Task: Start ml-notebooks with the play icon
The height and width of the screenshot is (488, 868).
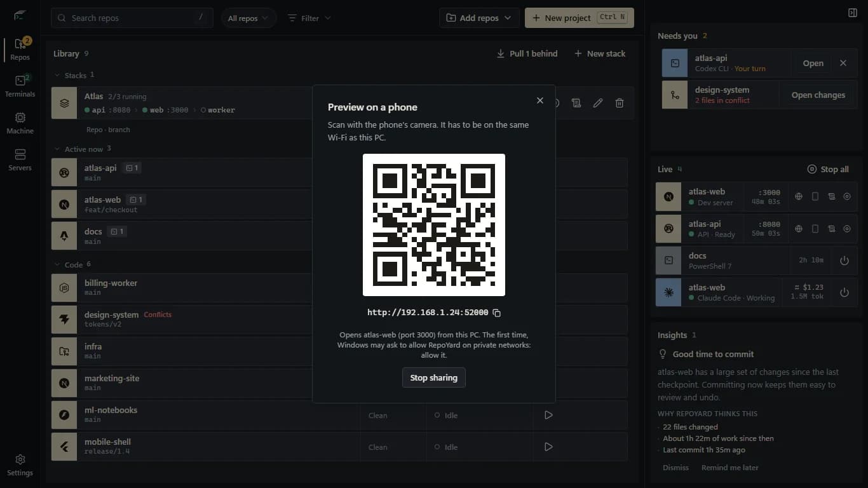Action: (x=548, y=415)
